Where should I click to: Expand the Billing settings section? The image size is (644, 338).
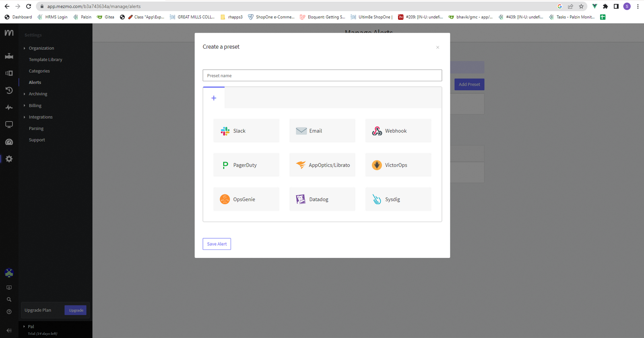(35, 106)
